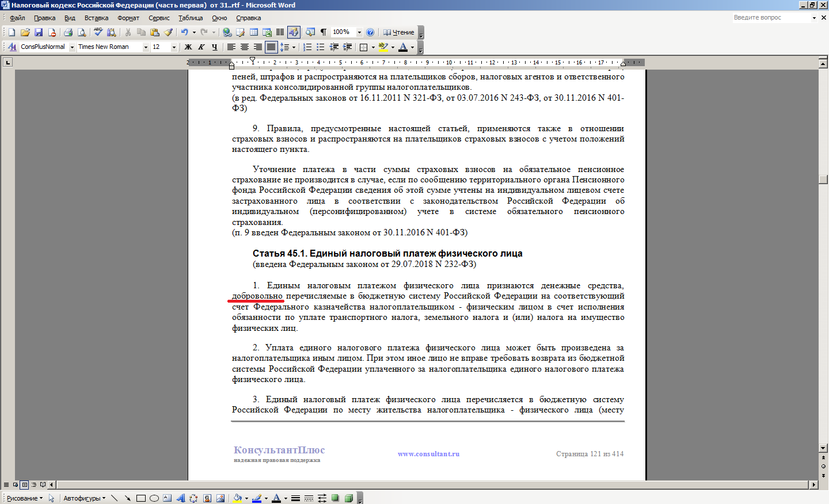The width and height of the screenshot is (829, 504).
Task: Click the Введите вопрос help search box
Action: click(771, 18)
